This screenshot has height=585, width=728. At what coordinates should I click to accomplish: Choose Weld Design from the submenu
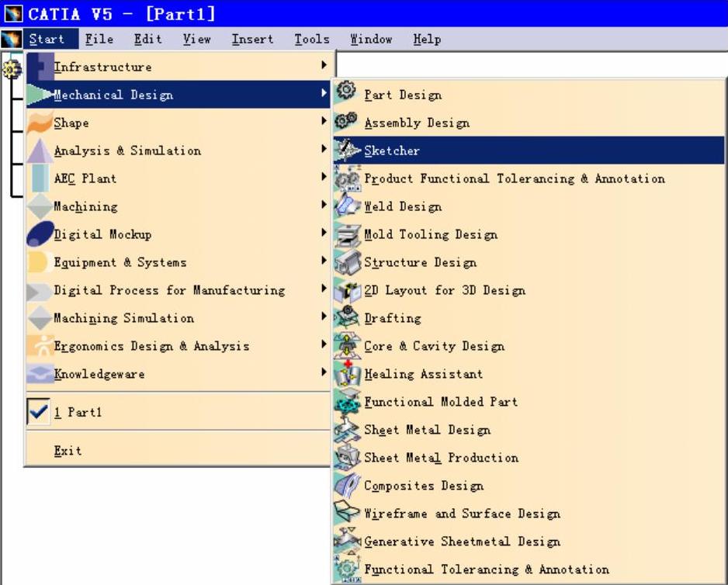[x=529, y=206]
